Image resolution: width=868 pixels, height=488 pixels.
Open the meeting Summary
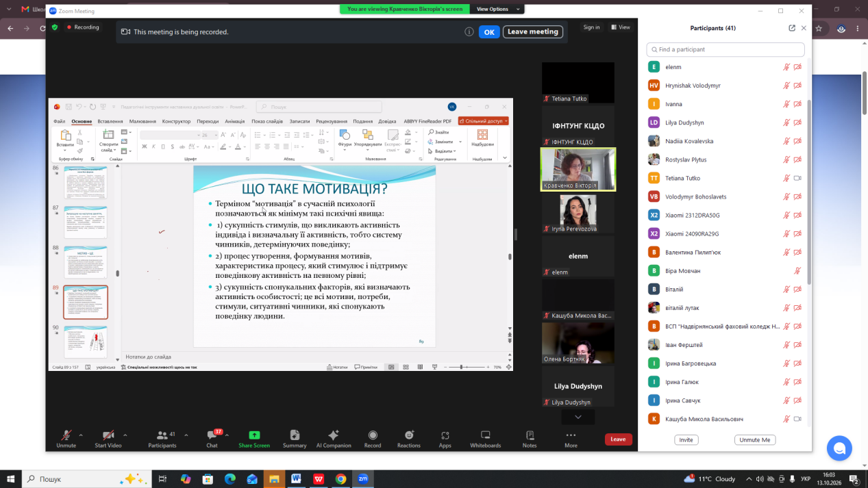pos(295,438)
